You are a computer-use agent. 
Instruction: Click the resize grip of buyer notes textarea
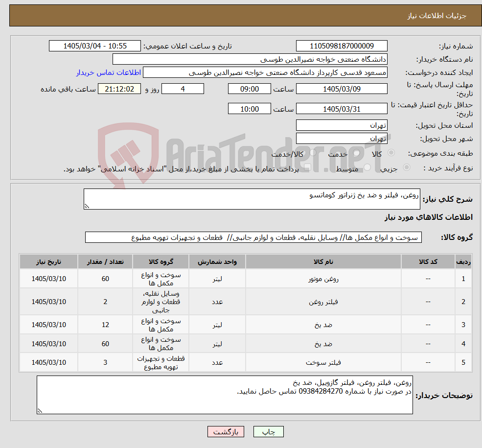click(x=40, y=411)
